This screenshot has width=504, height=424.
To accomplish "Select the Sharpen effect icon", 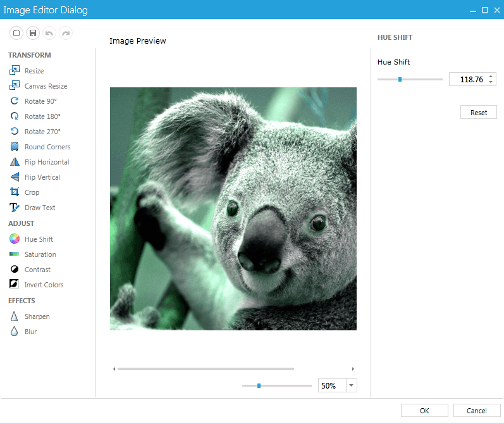I will [14, 316].
